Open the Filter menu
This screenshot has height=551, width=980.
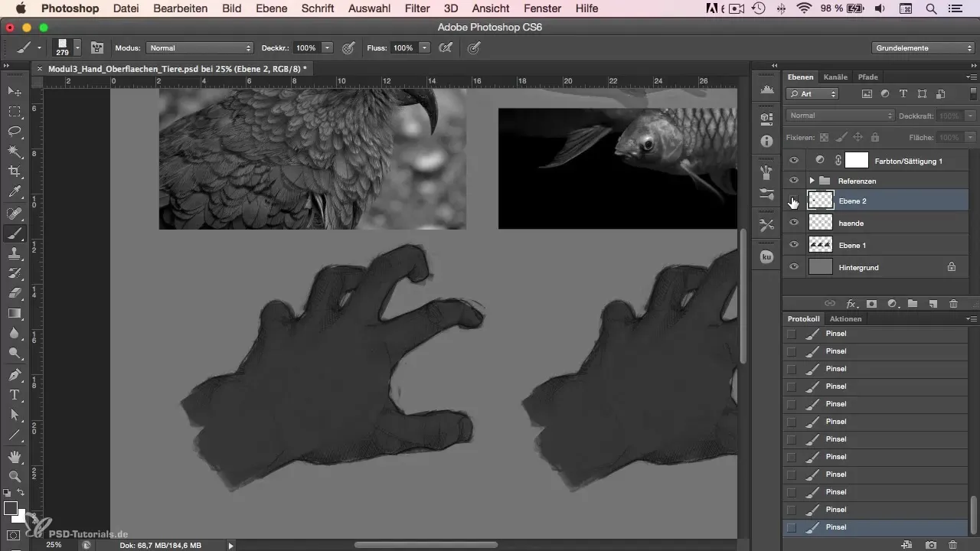[417, 8]
